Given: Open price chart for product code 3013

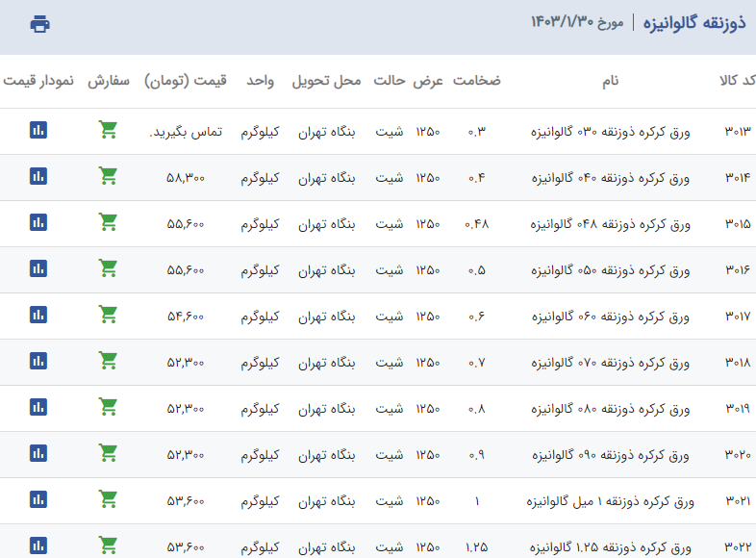Looking at the screenshot, I should coord(38,130).
